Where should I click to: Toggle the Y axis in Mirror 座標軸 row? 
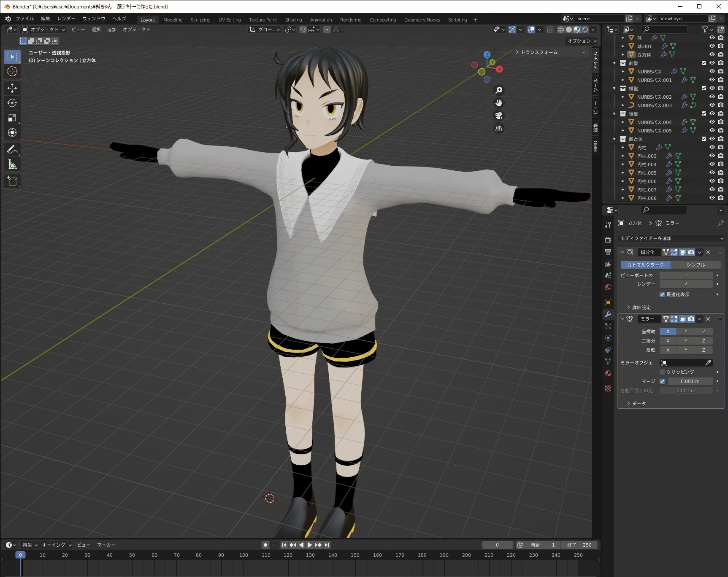[x=686, y=332]
